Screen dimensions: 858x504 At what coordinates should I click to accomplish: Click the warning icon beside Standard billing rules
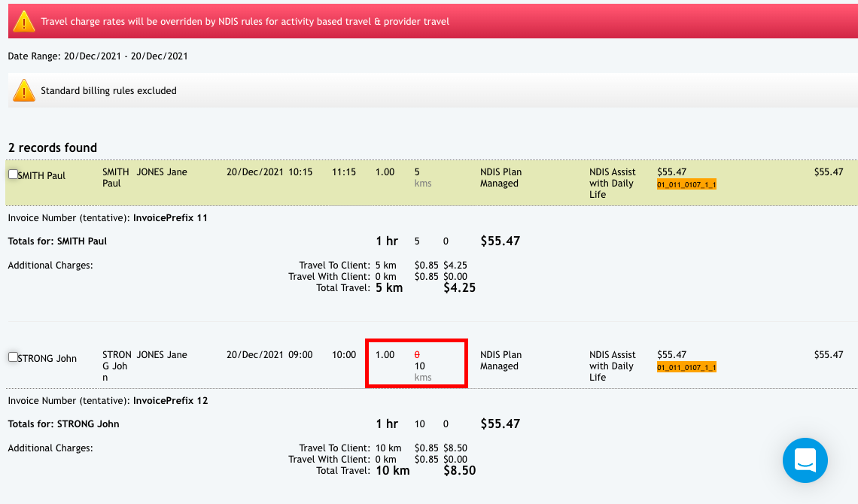click(24, 91)
